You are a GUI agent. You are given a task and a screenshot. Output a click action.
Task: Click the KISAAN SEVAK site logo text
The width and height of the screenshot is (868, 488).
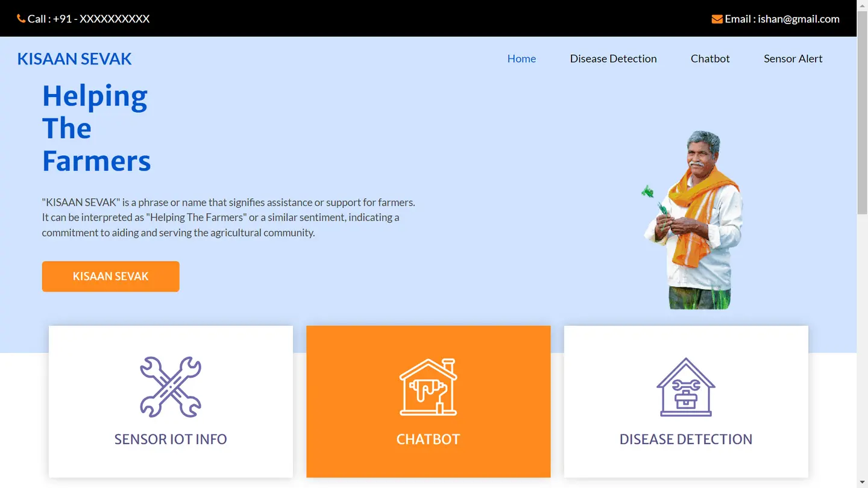point(74,58)
